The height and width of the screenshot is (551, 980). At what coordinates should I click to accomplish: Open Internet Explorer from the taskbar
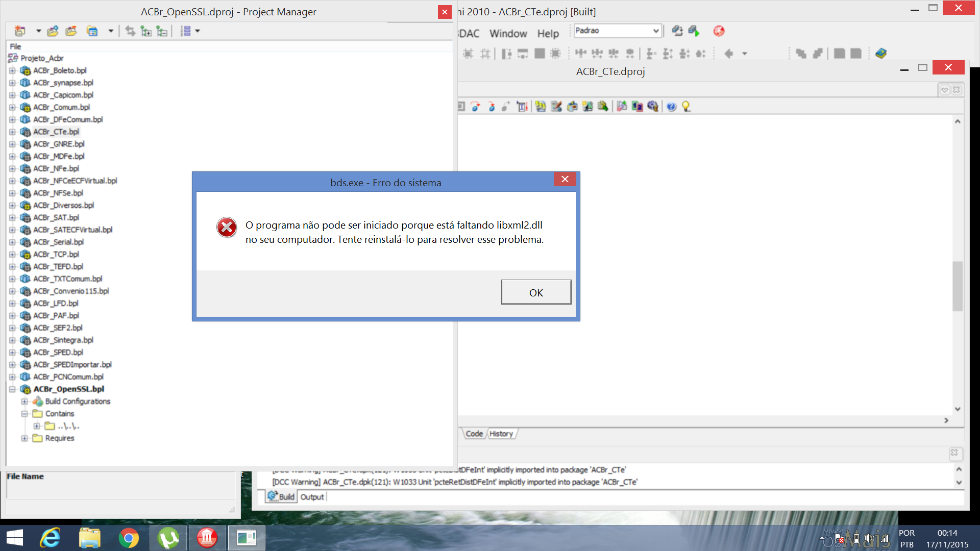point(50,538)
